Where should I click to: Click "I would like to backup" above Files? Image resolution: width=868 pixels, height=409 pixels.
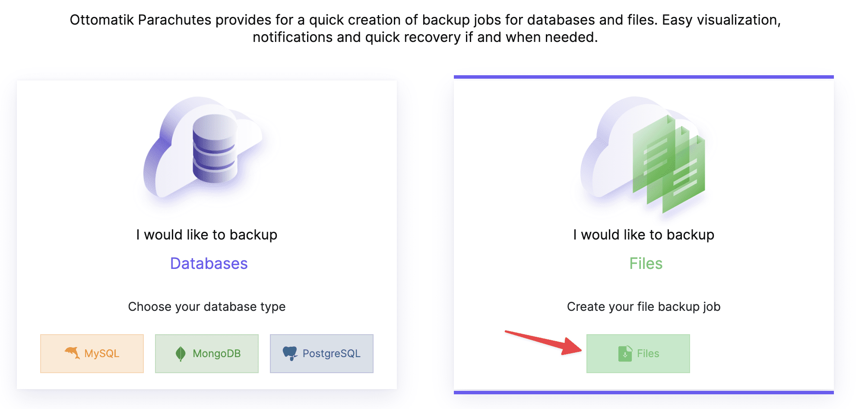click(643, 235)
